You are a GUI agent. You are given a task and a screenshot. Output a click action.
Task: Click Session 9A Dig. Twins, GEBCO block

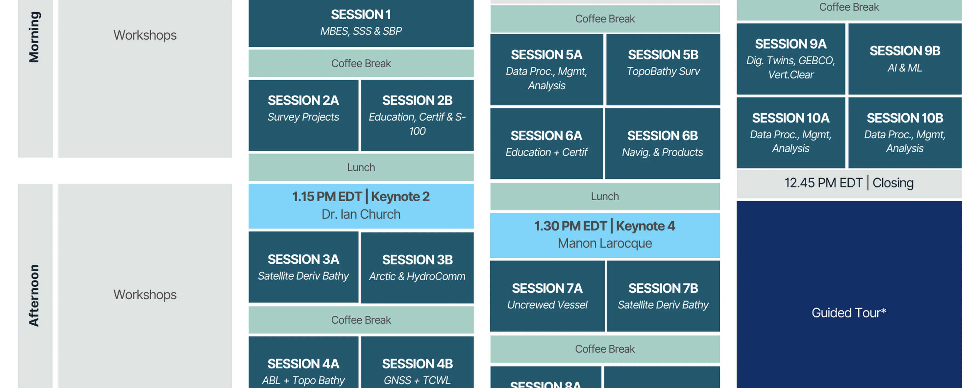pyautogui.click(x=791, y=59)
